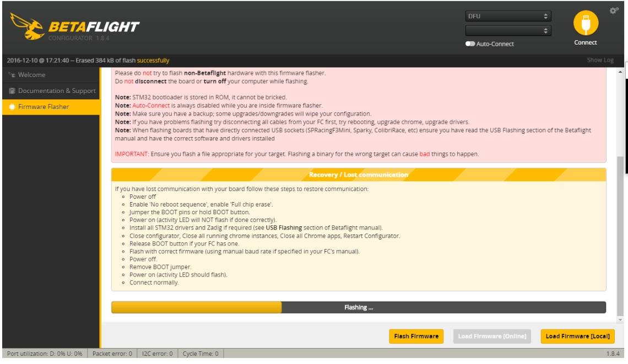This screenshot has width=628, height=364.
Task: Click the Load Firmware [Online] button
Action: [492, 336]
